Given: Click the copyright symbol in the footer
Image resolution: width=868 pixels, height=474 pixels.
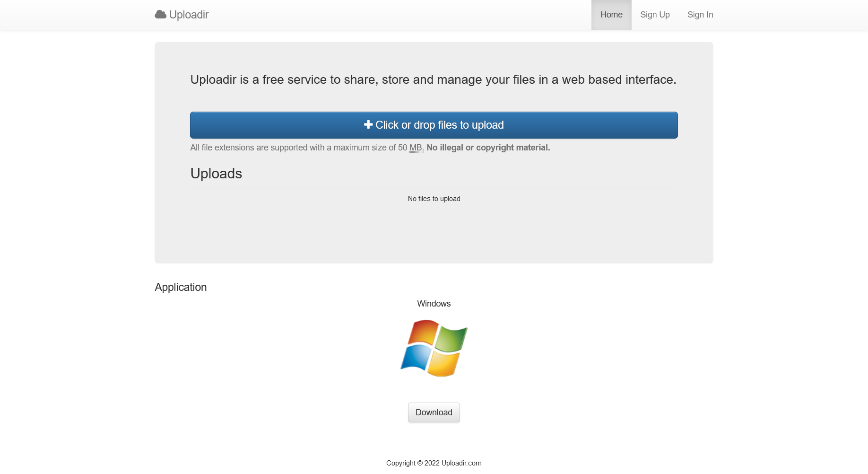Looking at the screenshot, I should pyautogui.click(x=420, y=463).
